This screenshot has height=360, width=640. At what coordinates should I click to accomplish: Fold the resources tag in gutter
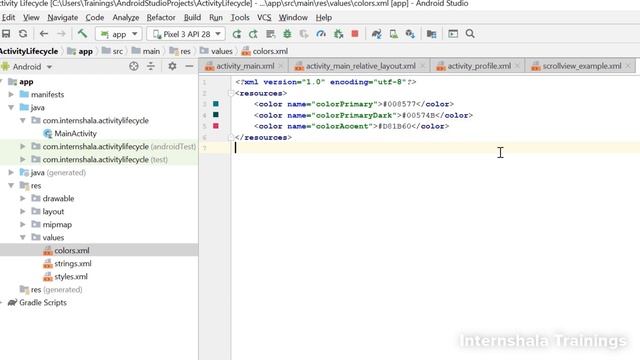click(x=231, y=93)
